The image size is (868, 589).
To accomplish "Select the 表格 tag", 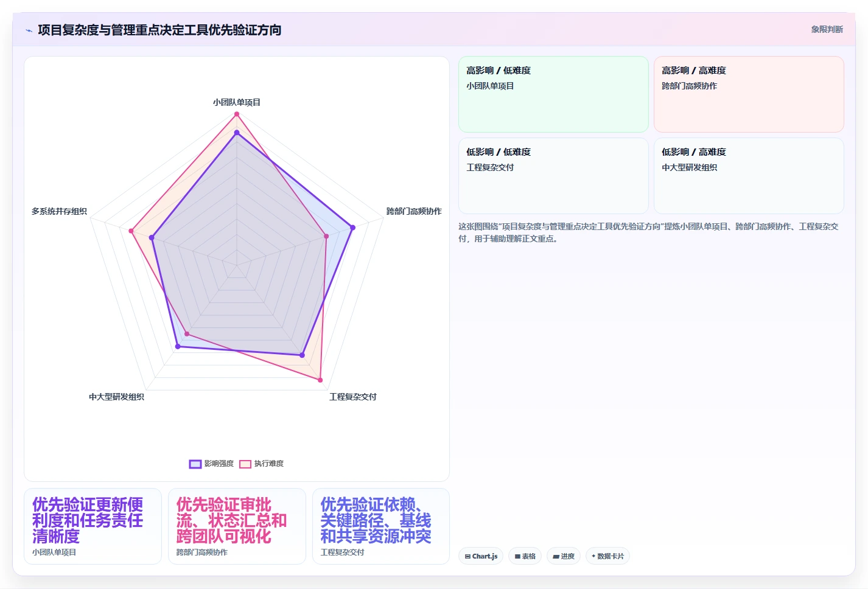I will (525, 556).
